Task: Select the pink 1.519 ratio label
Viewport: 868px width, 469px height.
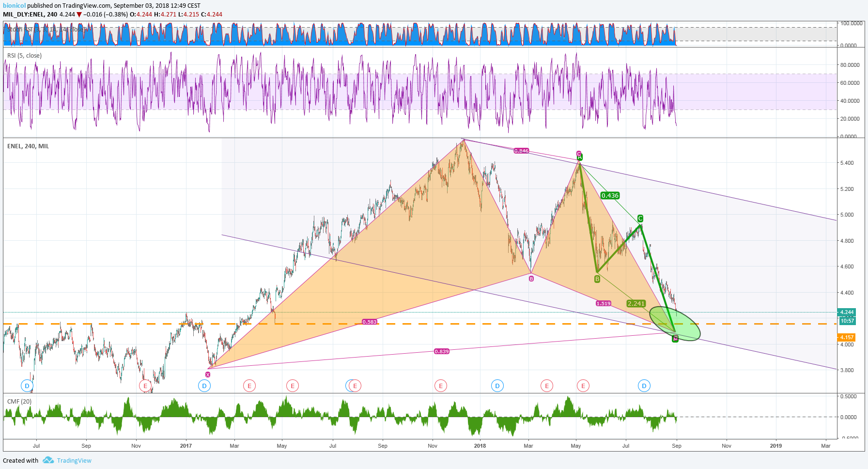Action: (604, 303)
